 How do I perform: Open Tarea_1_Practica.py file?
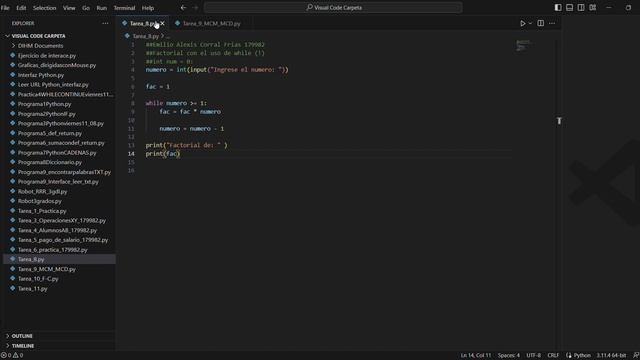coord(42,211)
